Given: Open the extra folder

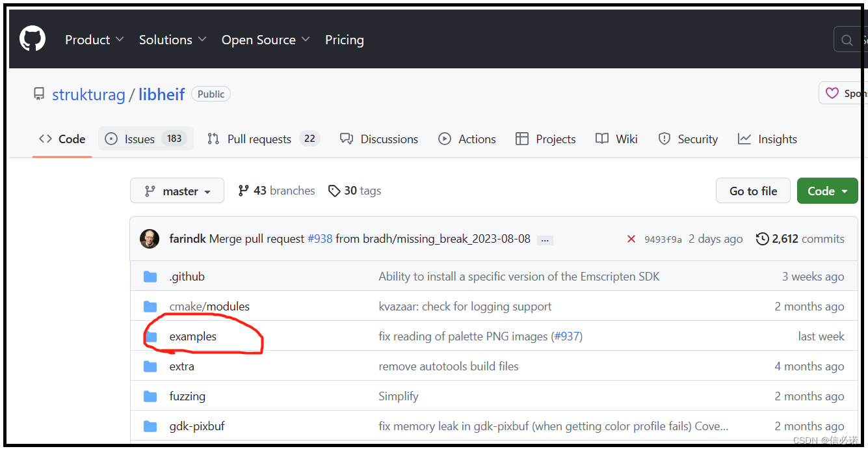Looking at the screenshot, I should click(182, 366).
